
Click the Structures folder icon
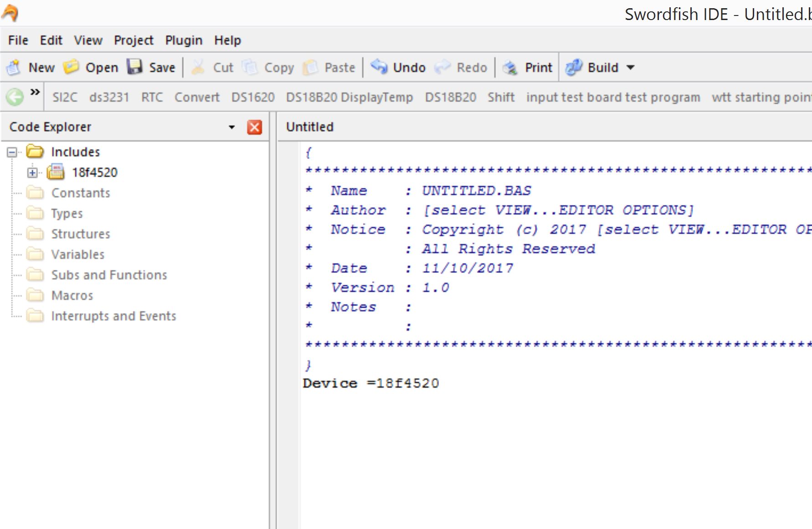point(35,234)
